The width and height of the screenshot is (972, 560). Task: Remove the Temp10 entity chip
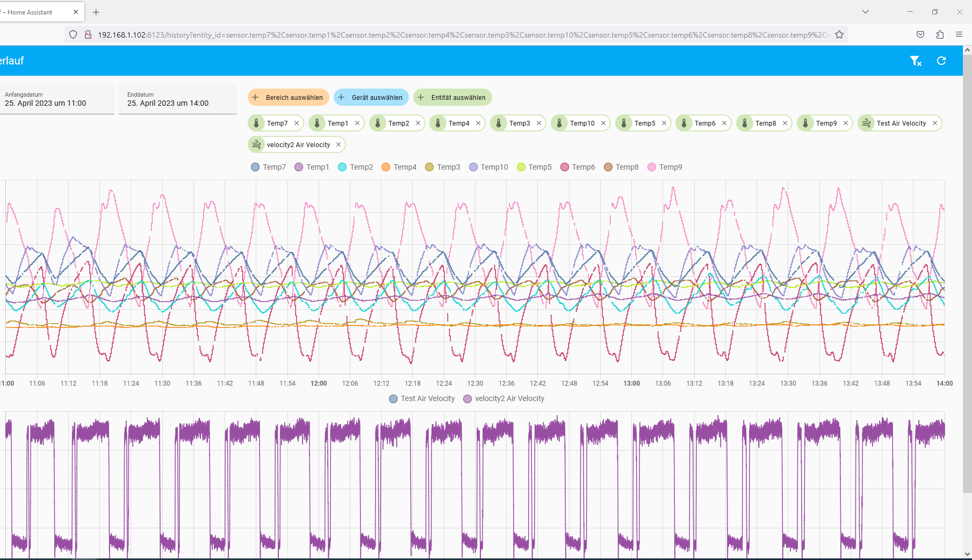click(x=603, y=123)
